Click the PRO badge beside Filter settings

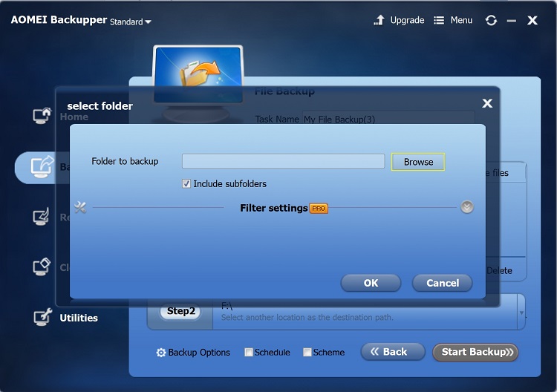[x=319, y=209]
